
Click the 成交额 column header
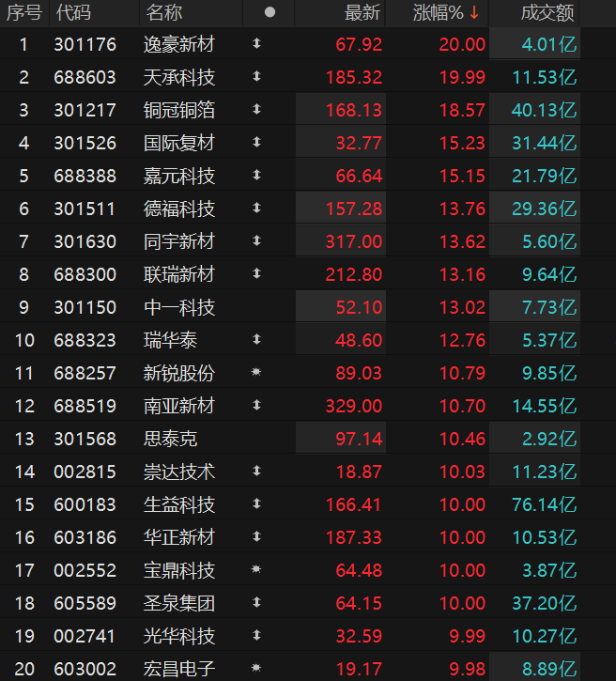point(547,13)
